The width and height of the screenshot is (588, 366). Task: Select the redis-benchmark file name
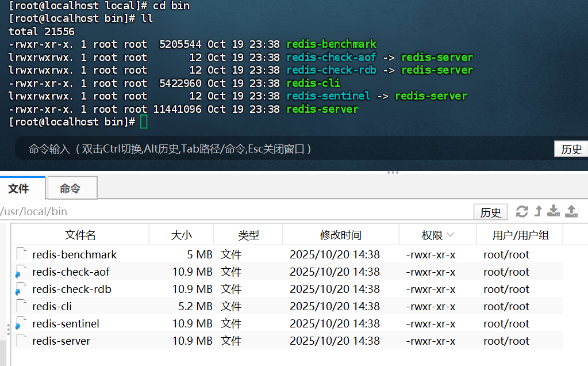pos(75,254)
